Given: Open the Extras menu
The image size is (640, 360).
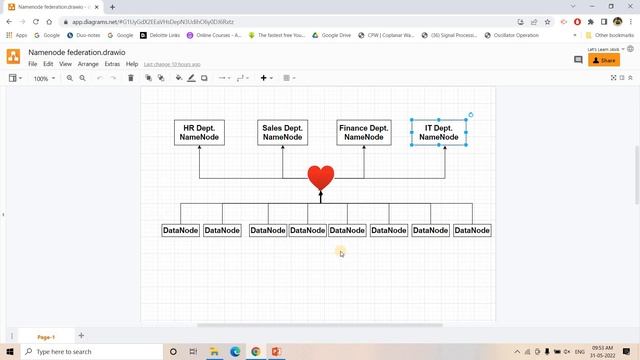Looking at the screenshot, I should (x=112, y=64).
